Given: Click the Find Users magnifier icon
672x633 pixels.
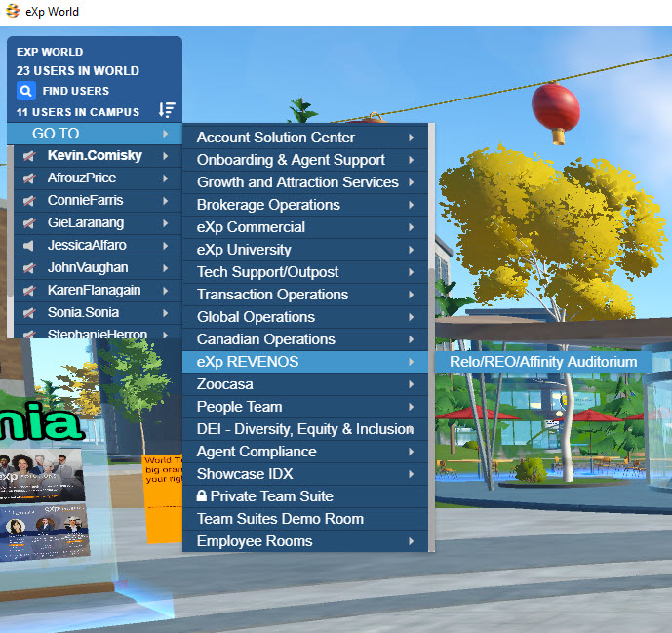Looking at the screenshot, I should pyautogui.click(x=26, y=91).
